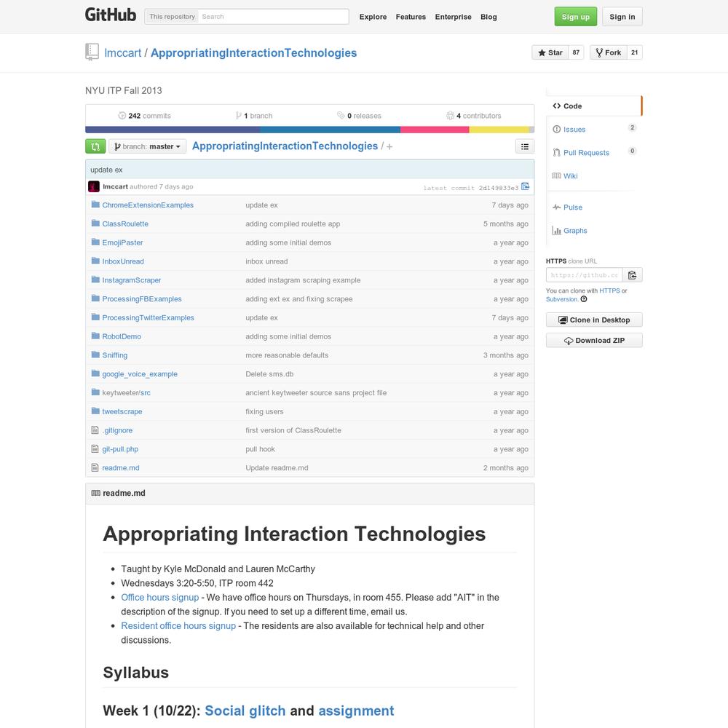Click the Issues sidebar icon
Screen dimensions: 728x728
(556, 129)
